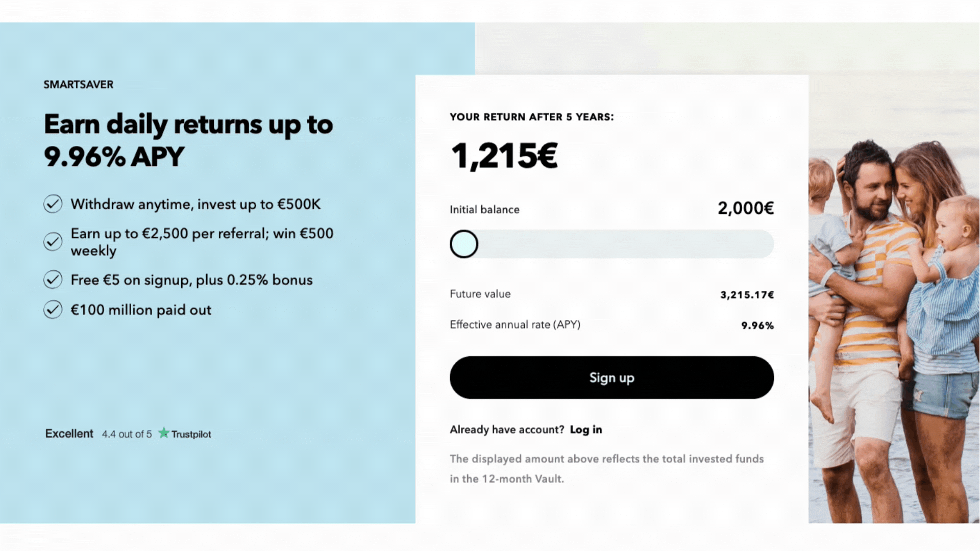Click the 3,215.17€ future value
The height and width of the screenshot is (551, 980).
click(x=747, y=295)
